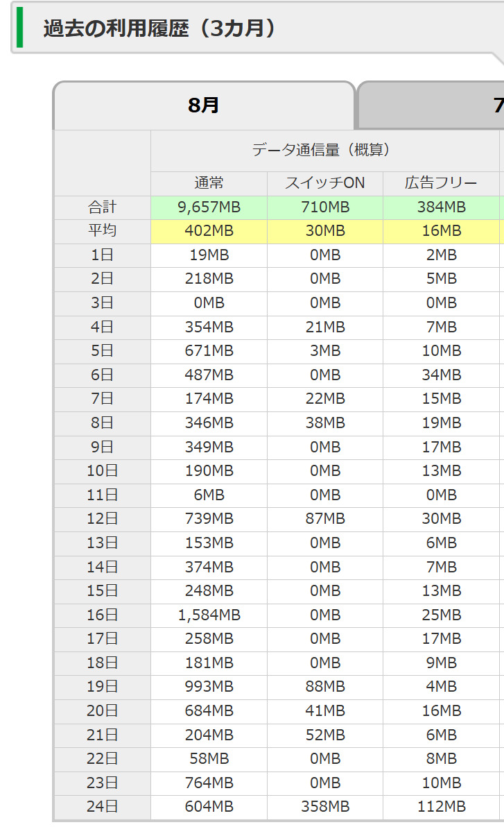This screenshot has width=504, height=827.
Task: Click the 平均 row label
Action: 103,231
